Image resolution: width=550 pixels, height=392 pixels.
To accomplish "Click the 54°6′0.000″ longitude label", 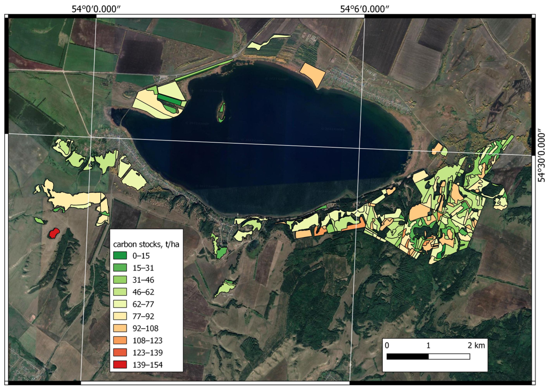I will [x=365, y=9].
